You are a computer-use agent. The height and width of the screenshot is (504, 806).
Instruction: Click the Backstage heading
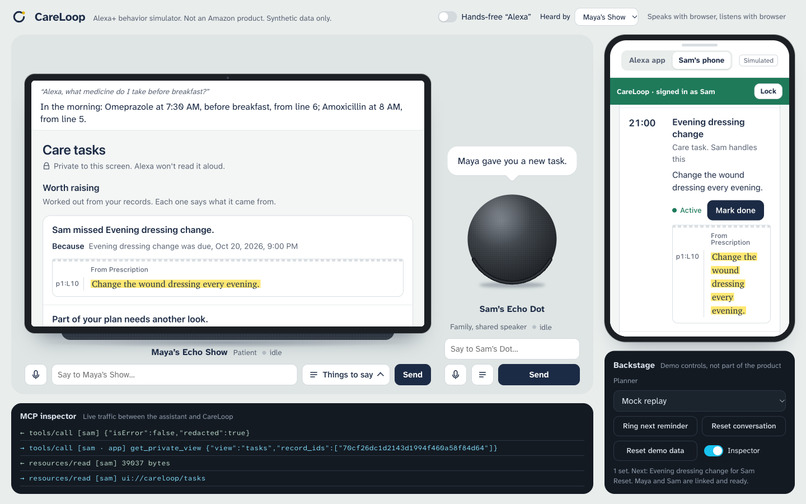coord(634,365)
